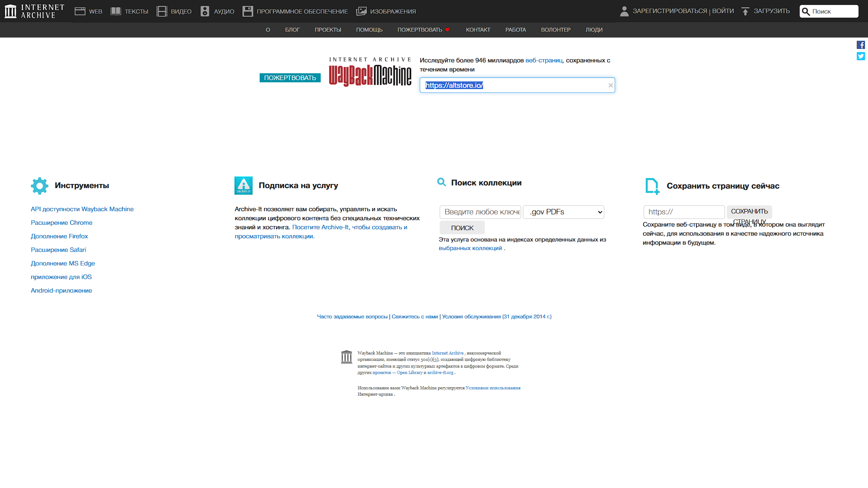Open Часто задаваемые вопросы link

pos(352,317)
